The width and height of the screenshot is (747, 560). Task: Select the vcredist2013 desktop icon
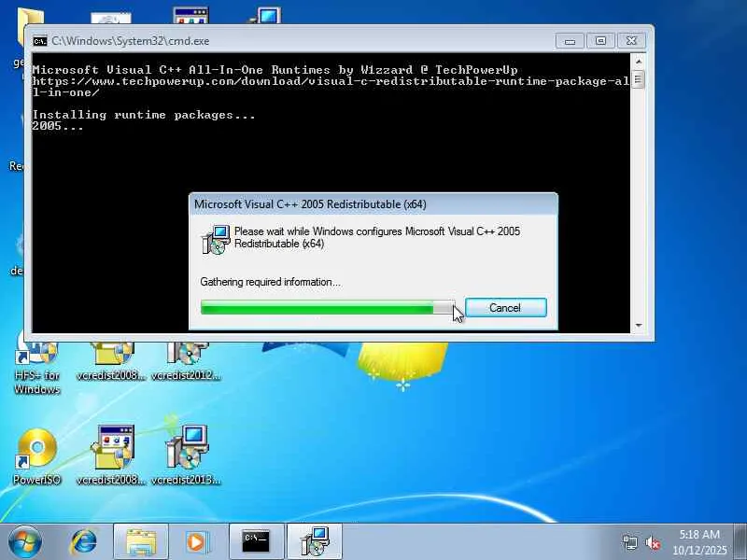186,455
